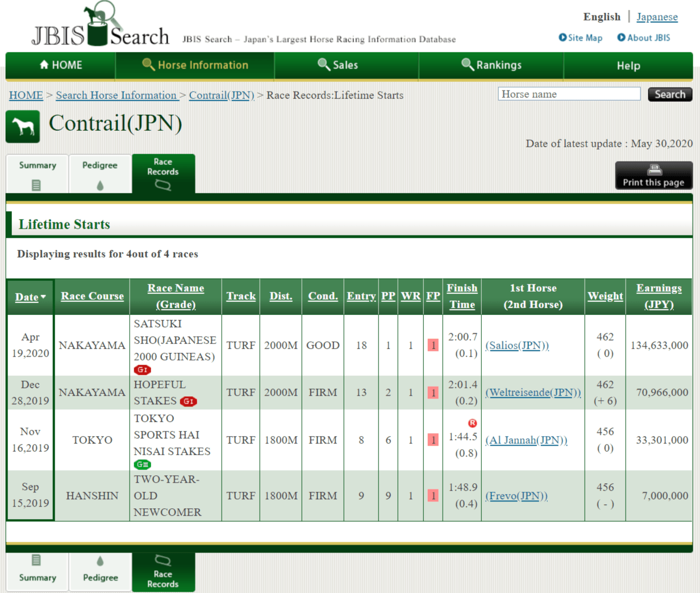Click the JBIS Search horse logo
Screen dimensions: 700x593
tap(101, 26)
